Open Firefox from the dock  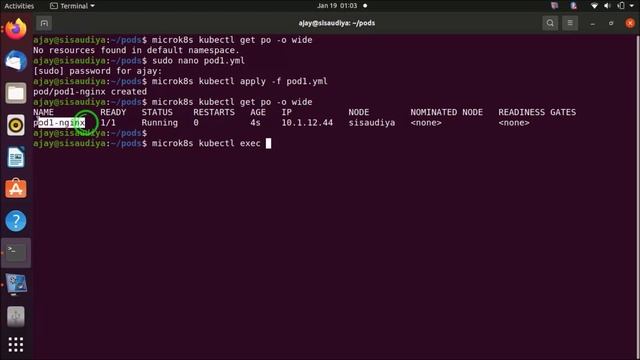[x=16, y=29]
